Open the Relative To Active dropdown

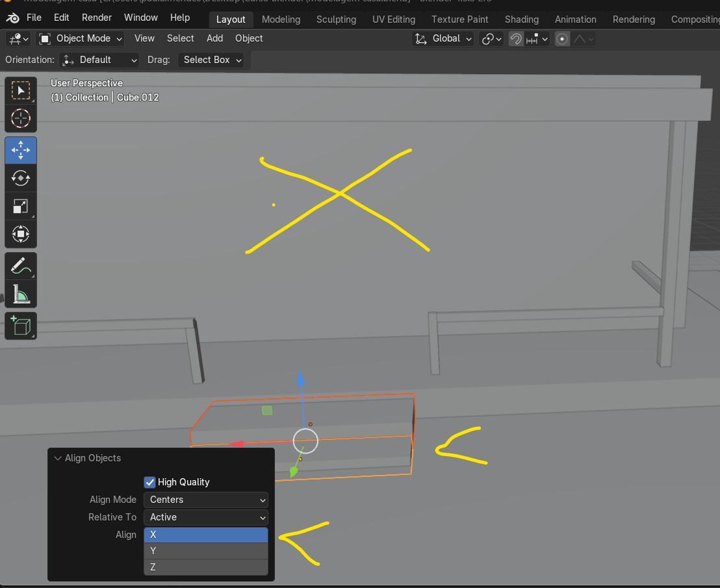click(206, 517)
